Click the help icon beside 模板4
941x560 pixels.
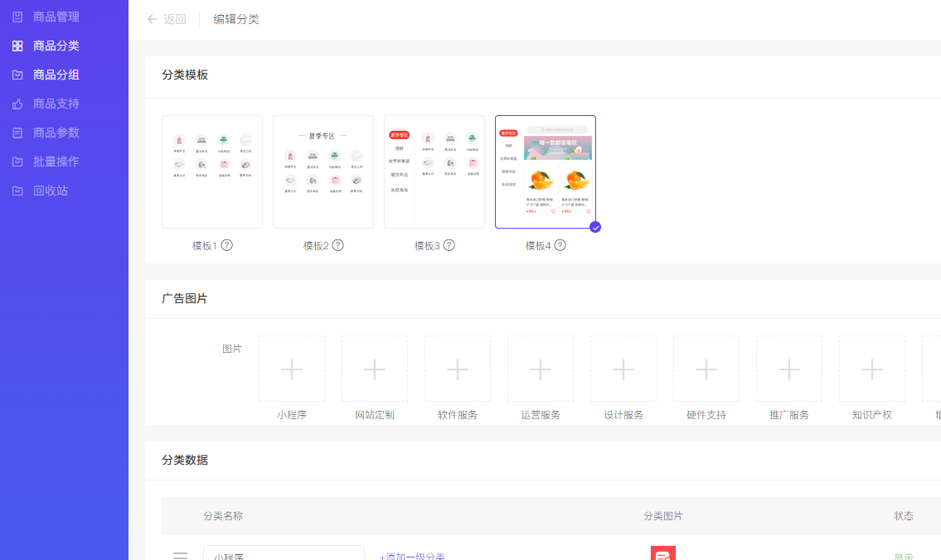(x=560, y=245)
